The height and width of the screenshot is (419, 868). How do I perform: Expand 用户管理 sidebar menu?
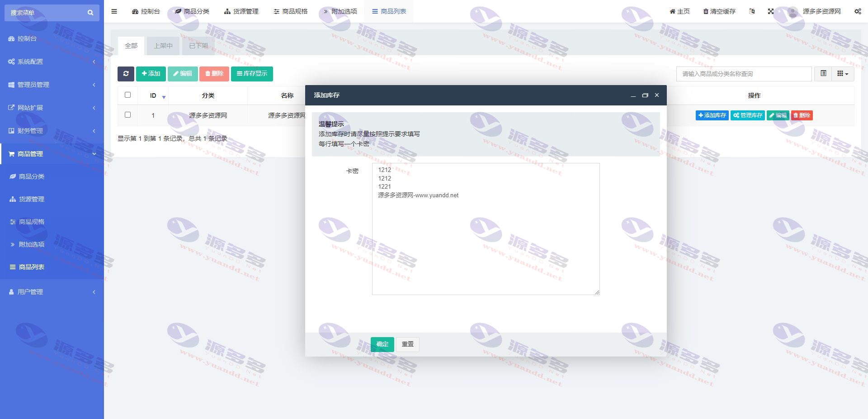coord(52,292)
